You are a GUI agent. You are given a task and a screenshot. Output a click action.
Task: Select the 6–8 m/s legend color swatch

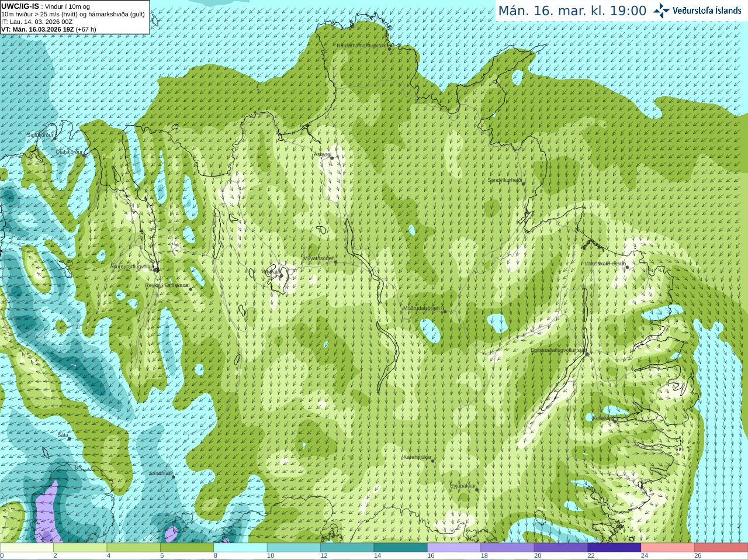[x=187, y=548]
